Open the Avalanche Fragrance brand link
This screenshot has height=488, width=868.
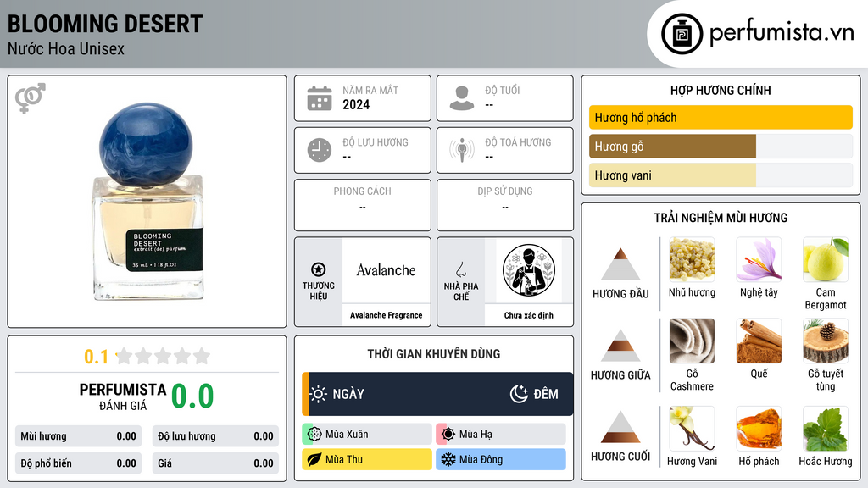[386, 315]
